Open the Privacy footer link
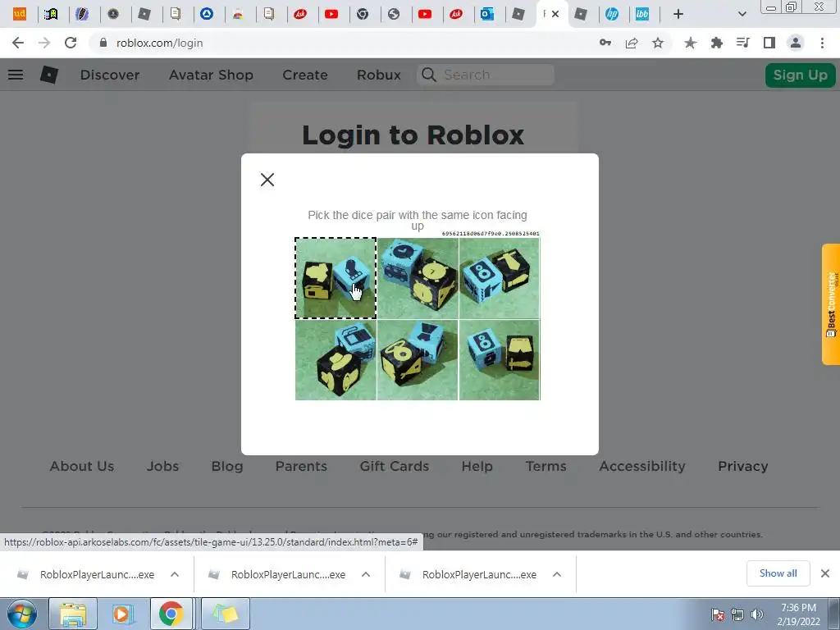Viewport: 840px width, 630px height. tap(743, 466)
